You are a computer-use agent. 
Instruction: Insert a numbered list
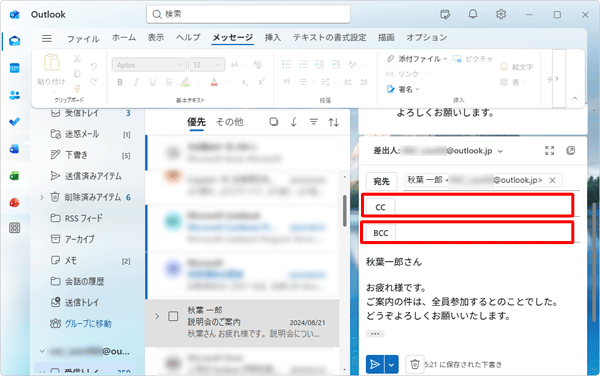pyautogui.click(x=303, y=64)
